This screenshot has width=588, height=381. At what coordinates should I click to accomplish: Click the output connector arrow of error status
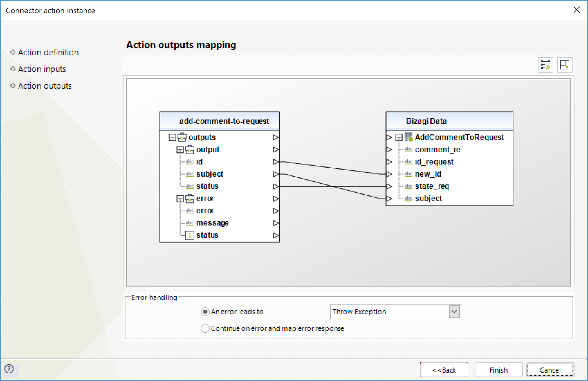pos(276,235)
